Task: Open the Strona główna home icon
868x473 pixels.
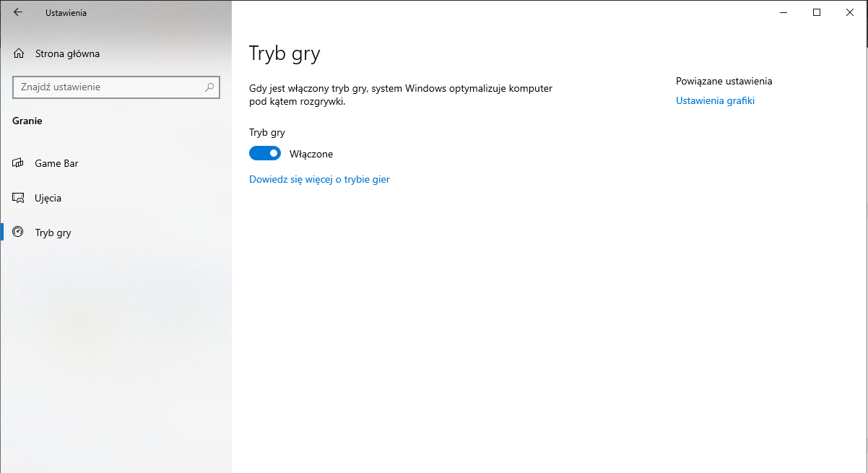Action: pos(19,53)
